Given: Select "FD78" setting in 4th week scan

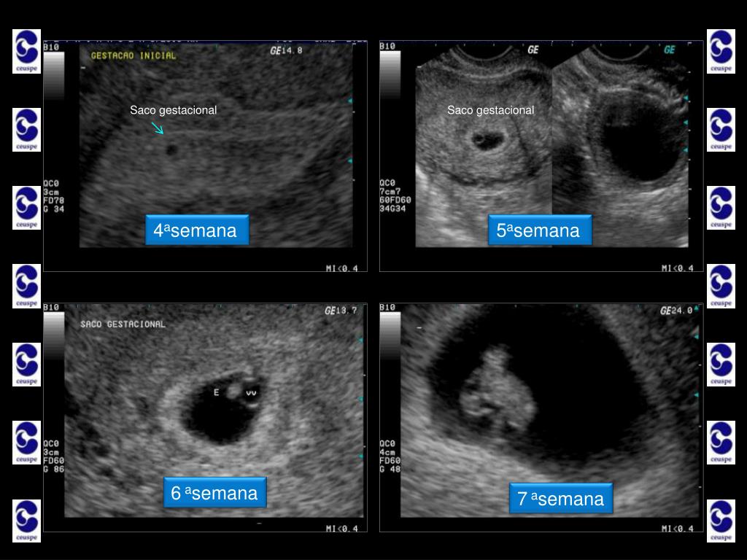Looking at the screenshot, I should (53, 201).
